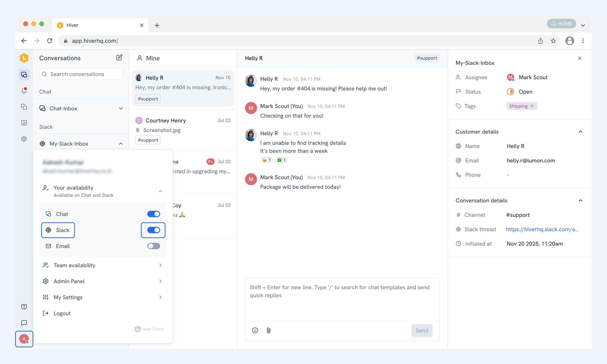Click the attachment paperclip in composer
This screenshot has width=607, height=364.
point(268,330)
